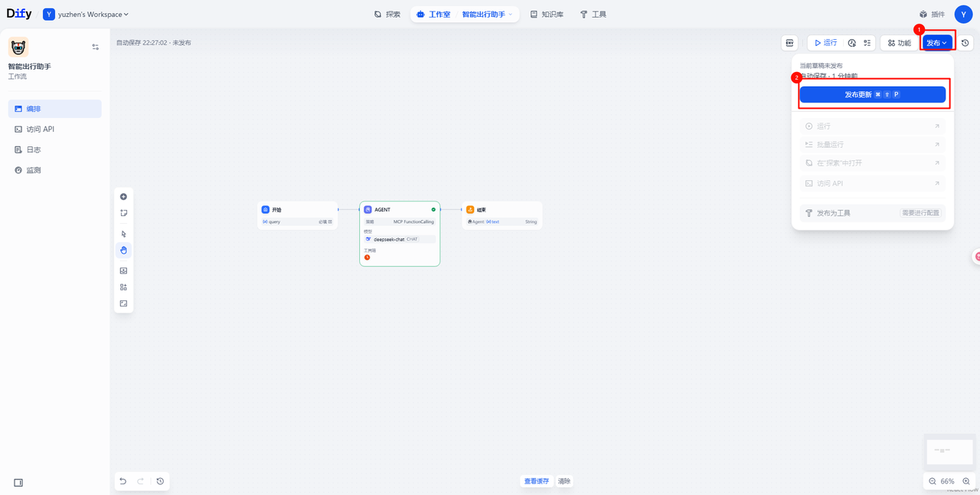
Task: Click the organize nodes icon
Action: click(123, 287)
